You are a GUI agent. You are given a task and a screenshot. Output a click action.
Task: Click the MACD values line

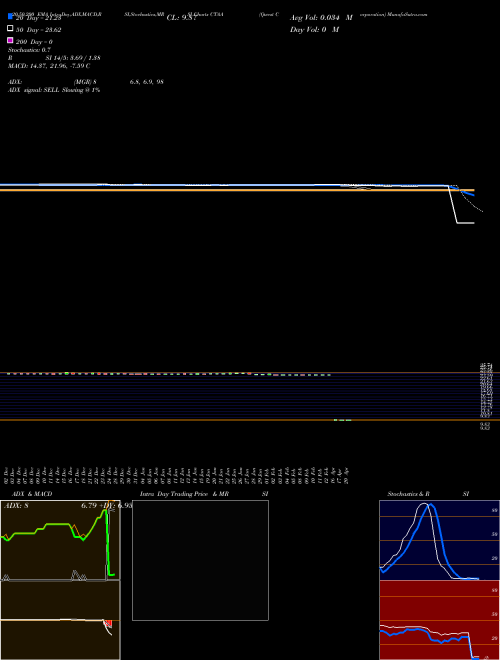click(x=49, y=66)
